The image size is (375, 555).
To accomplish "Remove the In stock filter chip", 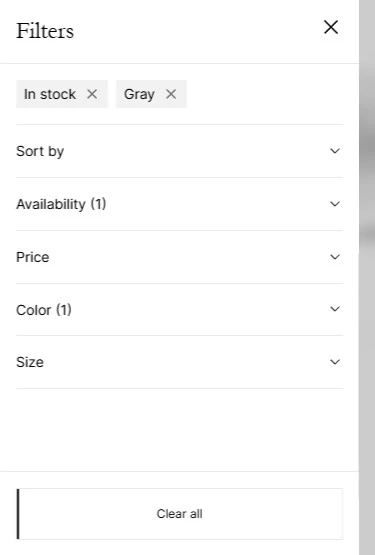I will [x=92, y=94].
